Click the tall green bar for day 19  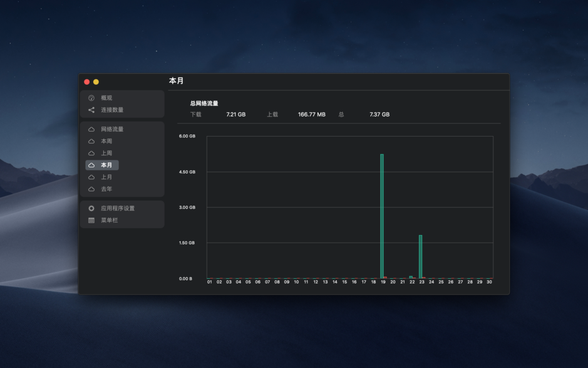pyautogui.click(x=382, y=216)
